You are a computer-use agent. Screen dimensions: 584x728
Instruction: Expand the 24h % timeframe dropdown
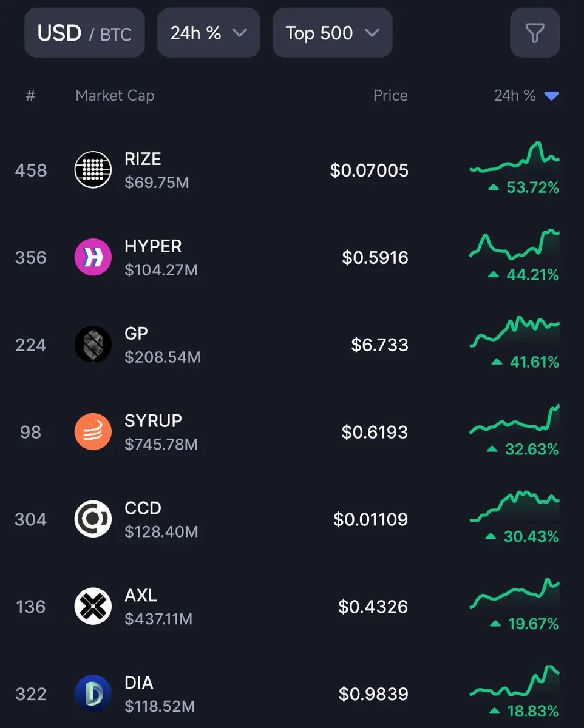tap(208, 33)
